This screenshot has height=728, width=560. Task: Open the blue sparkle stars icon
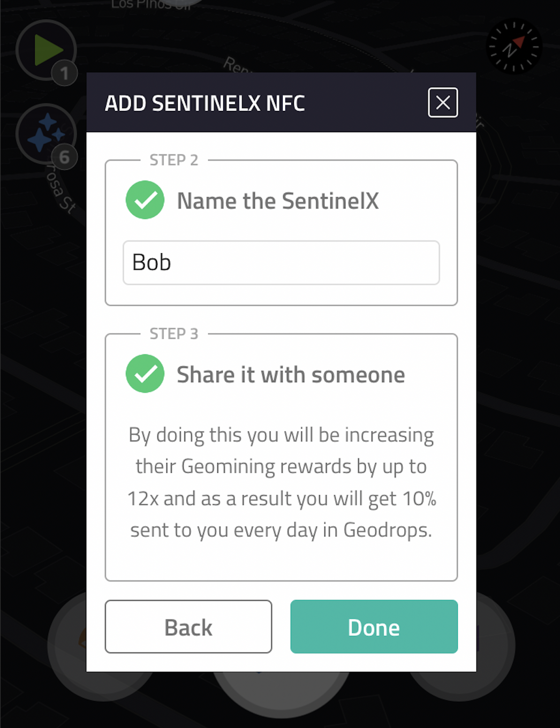(47, 134)
